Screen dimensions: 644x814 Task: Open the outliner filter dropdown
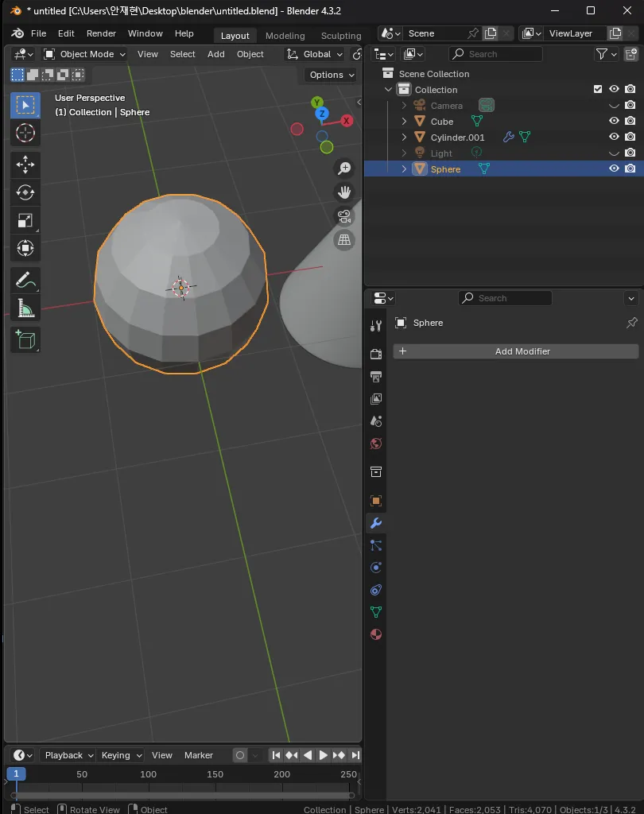pos(606,54)
